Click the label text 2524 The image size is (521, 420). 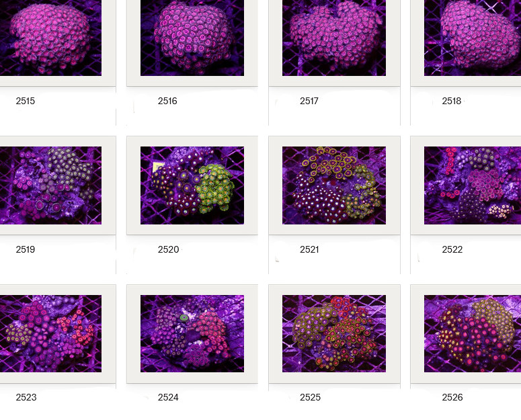(x=168, y=397)
